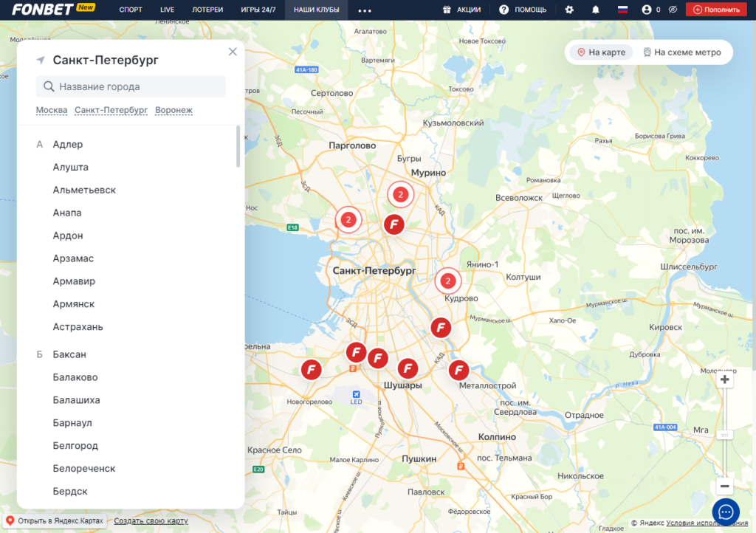Screen dimensions: 756x533
Task: Select Альметьевск from city list
Action: pyautogui.click(x=84, y=190)
